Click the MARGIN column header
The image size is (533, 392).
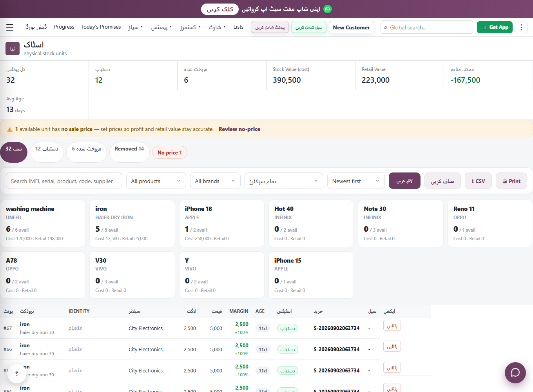(x=239, y=311)
